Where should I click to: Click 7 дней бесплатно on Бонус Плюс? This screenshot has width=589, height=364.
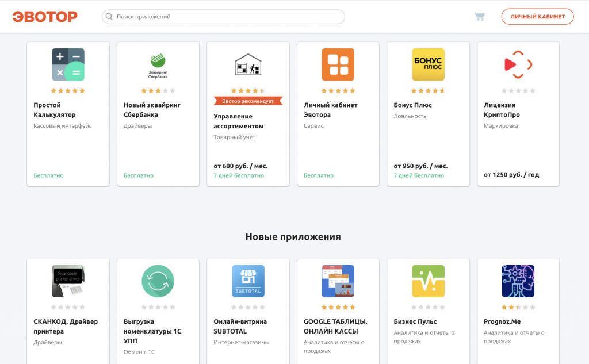(x=419, y=175)
